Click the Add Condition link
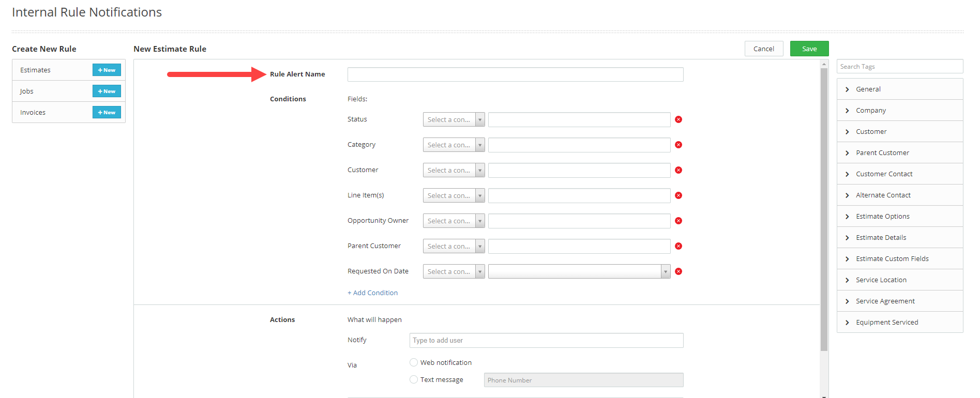The width and height of the screenshot is (980, 398). (372, 293)
